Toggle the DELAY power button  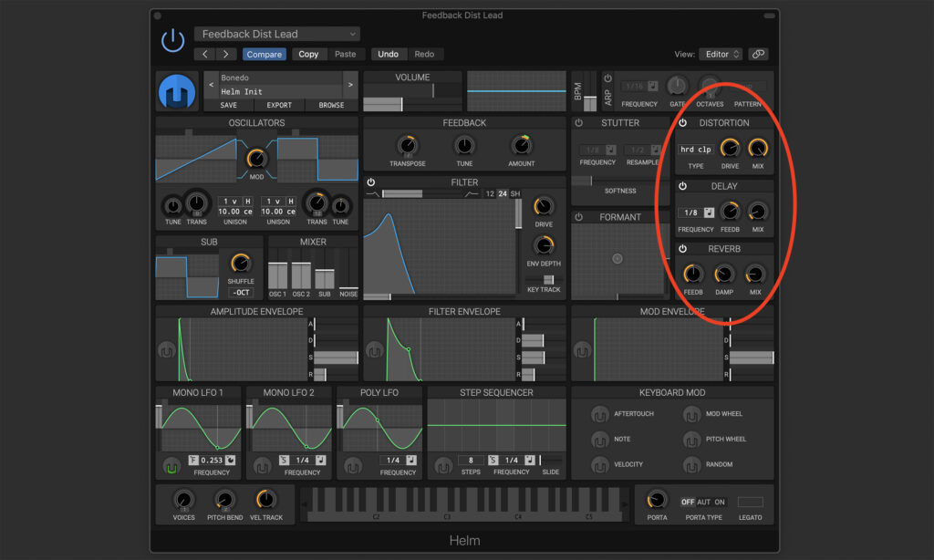682,186
